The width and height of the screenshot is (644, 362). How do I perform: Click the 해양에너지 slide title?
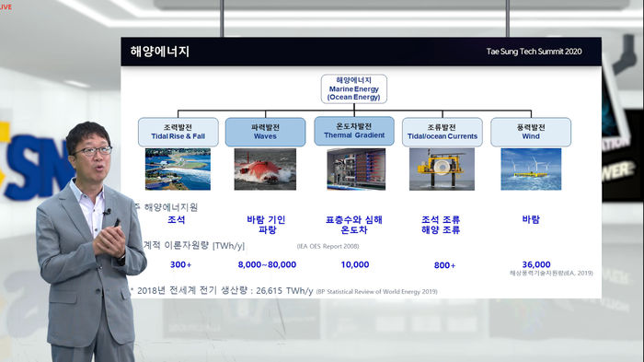(160, 52)
